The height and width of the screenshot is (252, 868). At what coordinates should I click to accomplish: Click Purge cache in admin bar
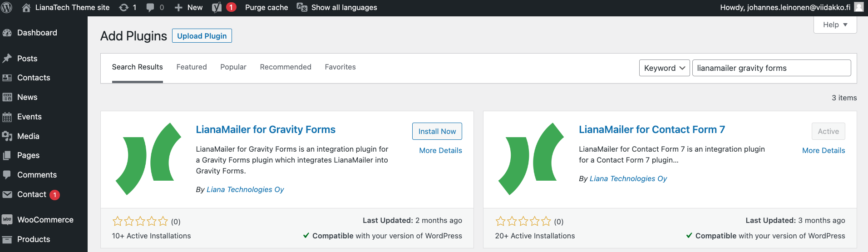pos(266,7)
